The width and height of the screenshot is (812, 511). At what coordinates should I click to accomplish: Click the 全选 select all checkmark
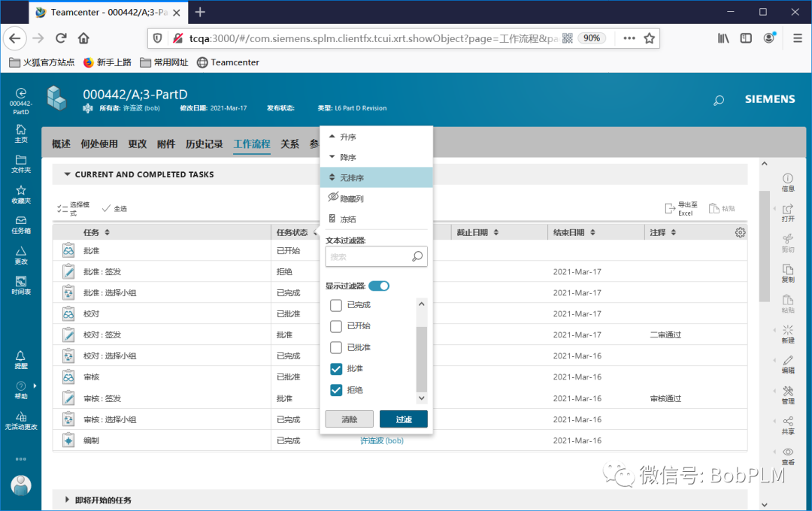pyautogui.click(x=114, y=209)
